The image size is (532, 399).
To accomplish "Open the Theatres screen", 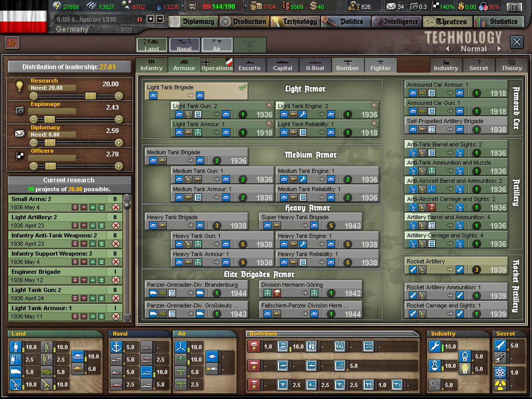I will pos(447,22).
